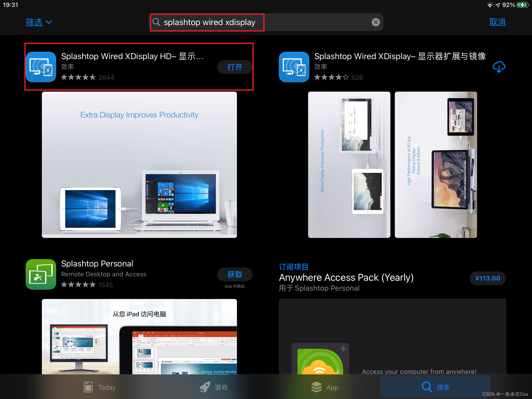Open the 筛选 filter dropdown
This screenshot has width=532, height=399.
[39, 22]
